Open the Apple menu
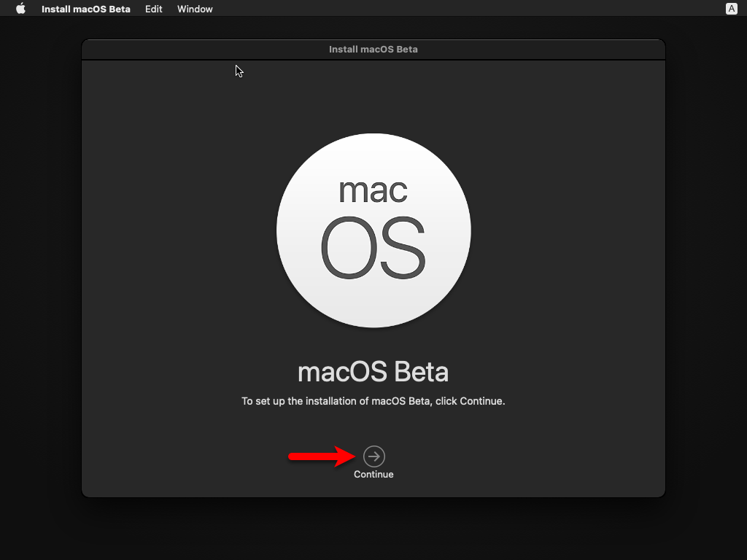This screenshot has height=560, width=747. coord(20,9)
